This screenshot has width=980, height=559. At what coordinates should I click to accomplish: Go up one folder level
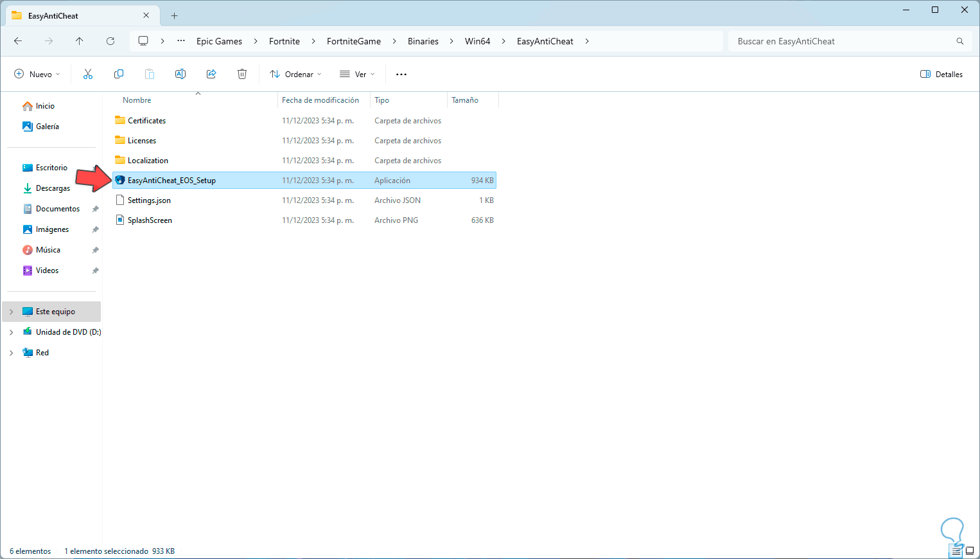[80, 41]
